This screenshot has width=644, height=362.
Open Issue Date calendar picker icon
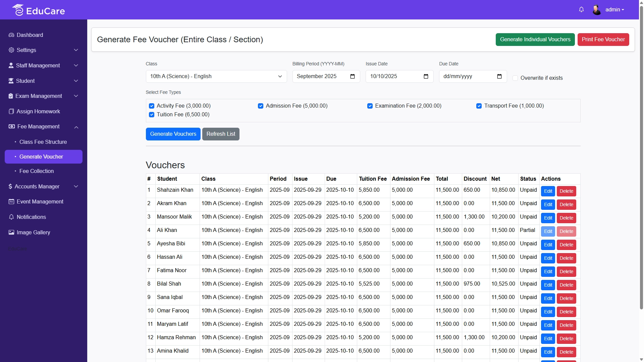point(426,76)
